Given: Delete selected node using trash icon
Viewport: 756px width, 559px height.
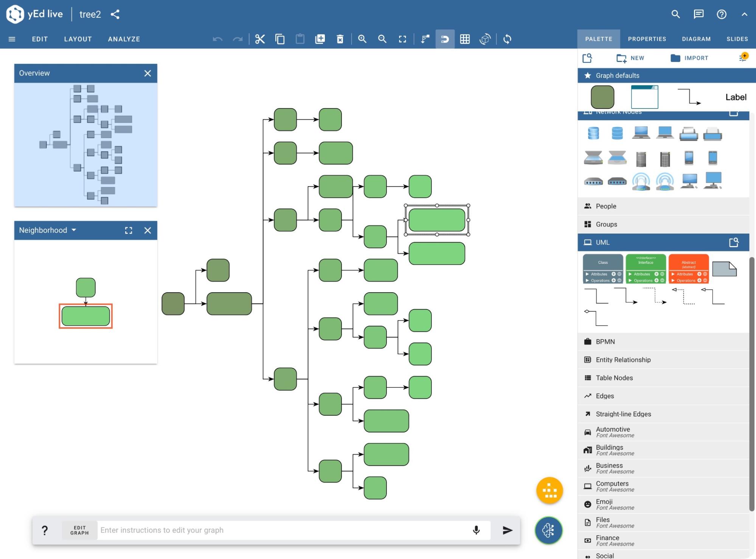Looking at the screenshot, I should [x=340, y=39].
